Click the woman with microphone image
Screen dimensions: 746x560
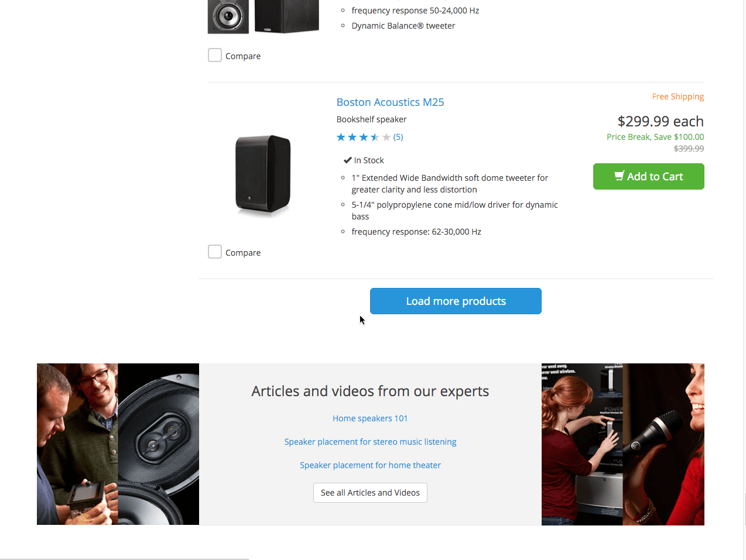tap(622, 444)
